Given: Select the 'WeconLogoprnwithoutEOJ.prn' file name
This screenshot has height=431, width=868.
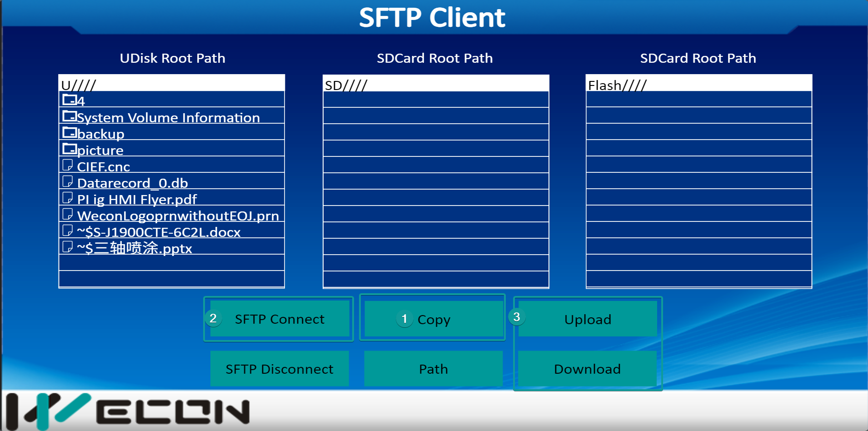Looking at the screenshot, I should (x=178, y=216).
